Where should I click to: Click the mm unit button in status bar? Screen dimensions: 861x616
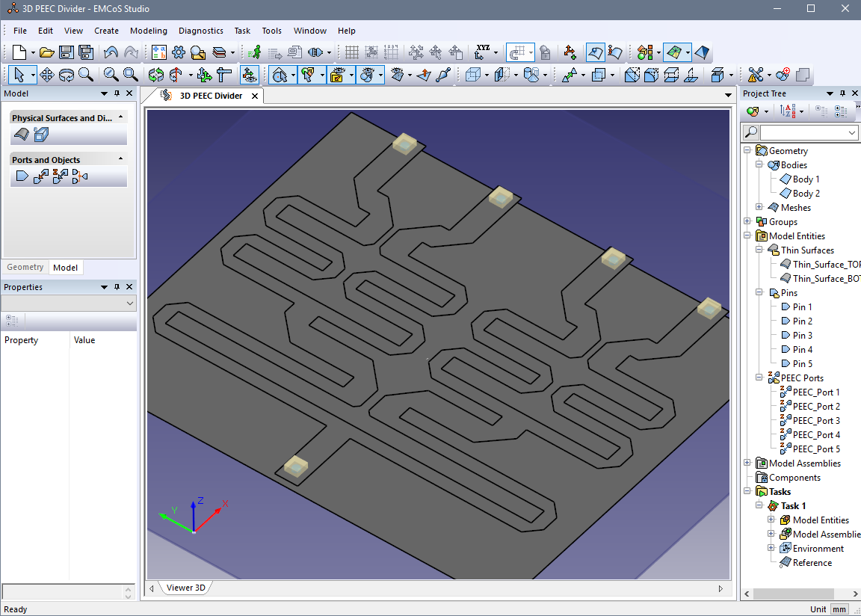tap(839, 609)
